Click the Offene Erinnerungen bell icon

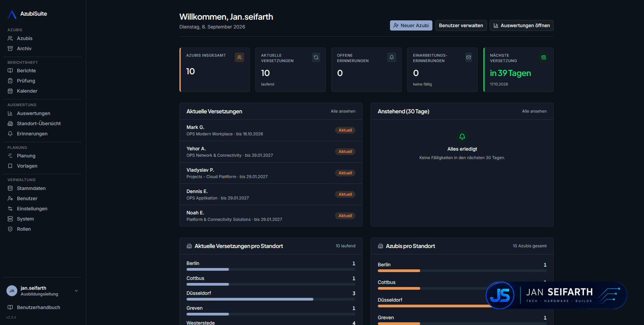click(x=392, y=57)
